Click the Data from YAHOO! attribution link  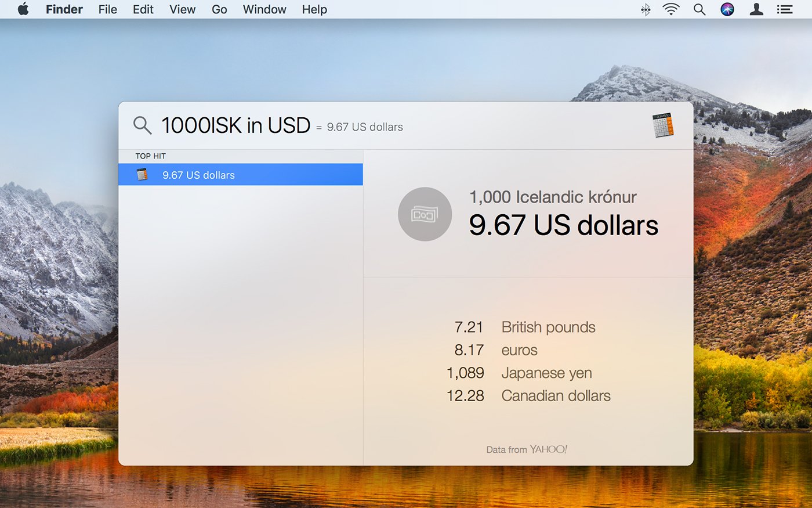coord(527,449)
